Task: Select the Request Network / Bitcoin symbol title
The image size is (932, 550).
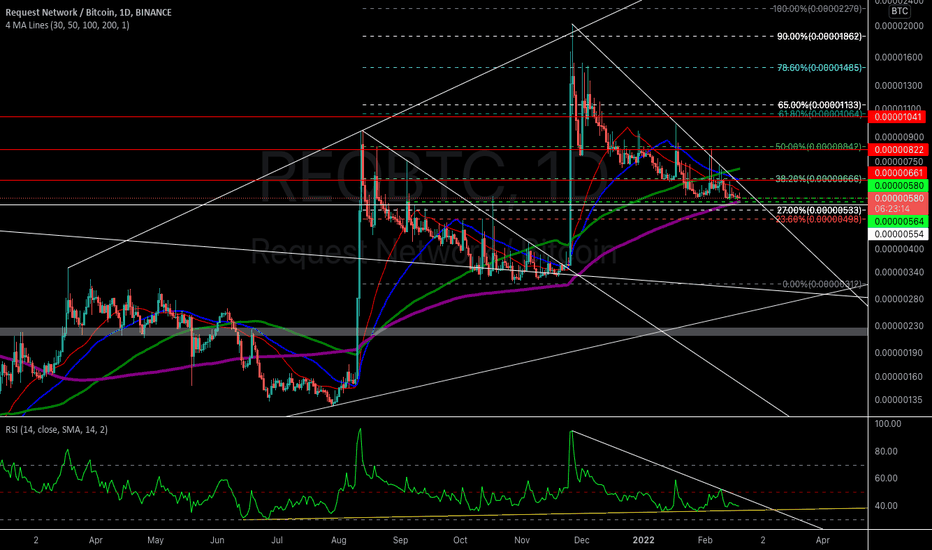Action: click(x=89, y=12)
